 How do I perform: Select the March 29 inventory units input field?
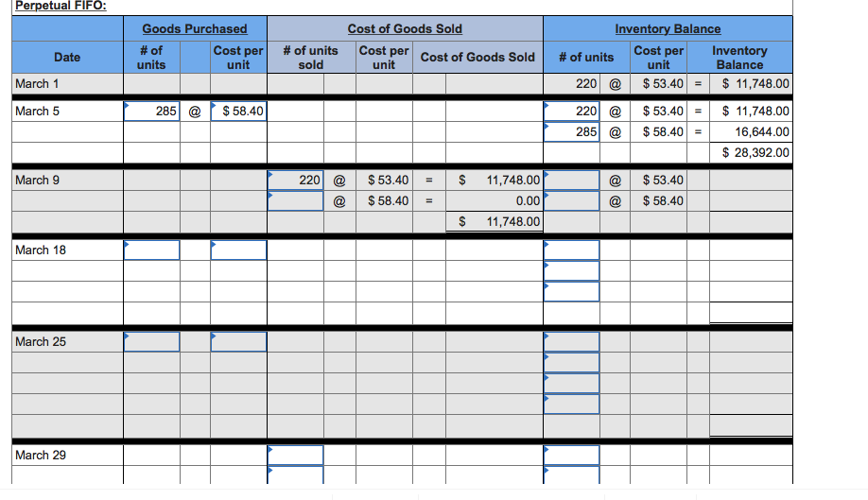point(571,456)
